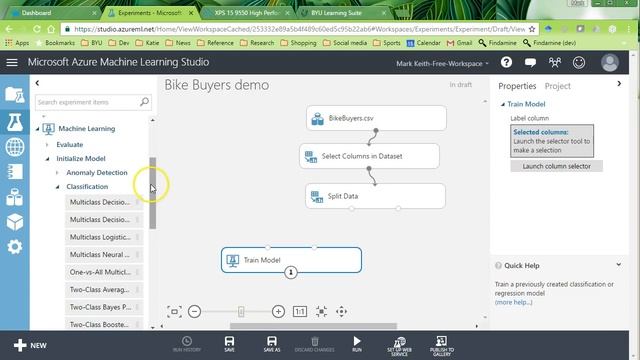
Task: Open the Gmail bookmark
Action: [x=460, y=43]
